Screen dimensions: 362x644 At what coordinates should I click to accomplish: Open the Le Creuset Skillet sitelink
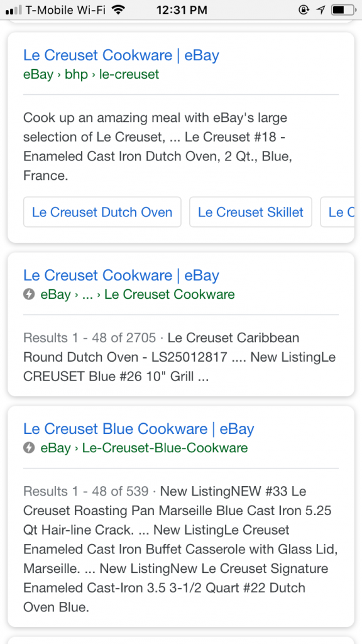pos(250,212)
